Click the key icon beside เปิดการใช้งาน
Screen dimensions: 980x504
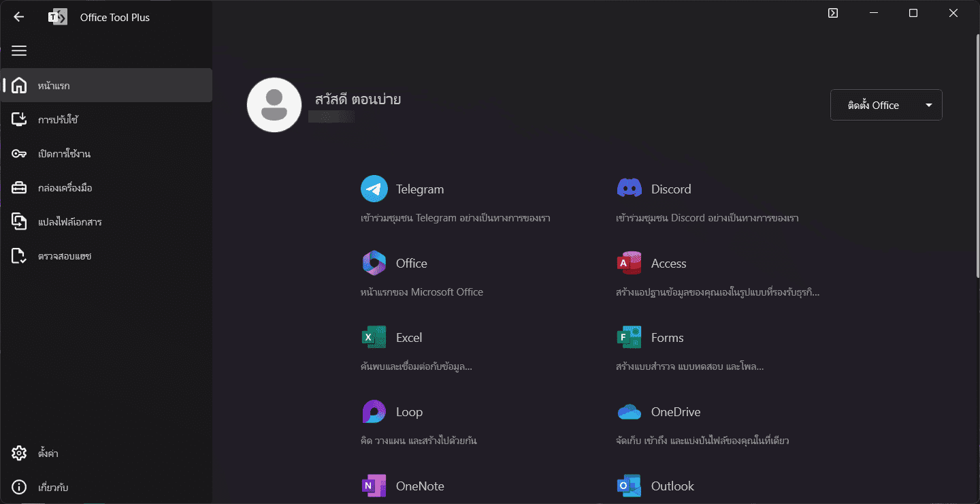click(x=19, y=154)
